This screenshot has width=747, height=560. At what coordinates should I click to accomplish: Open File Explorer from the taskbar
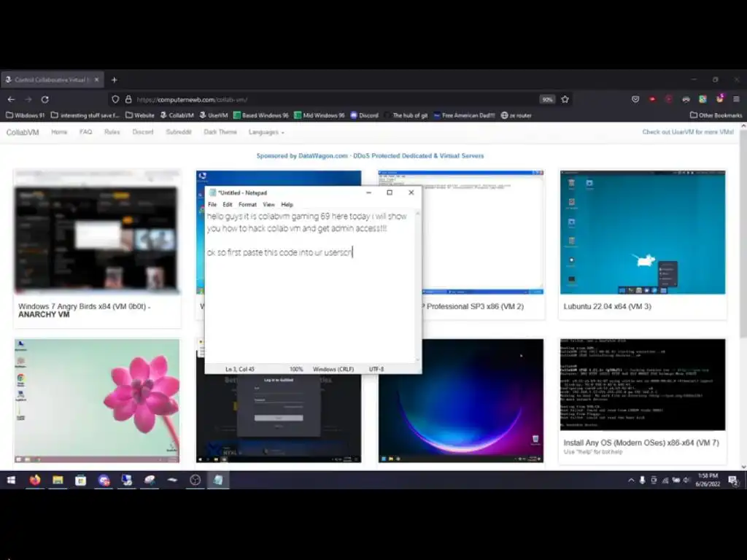click(58, 480)
